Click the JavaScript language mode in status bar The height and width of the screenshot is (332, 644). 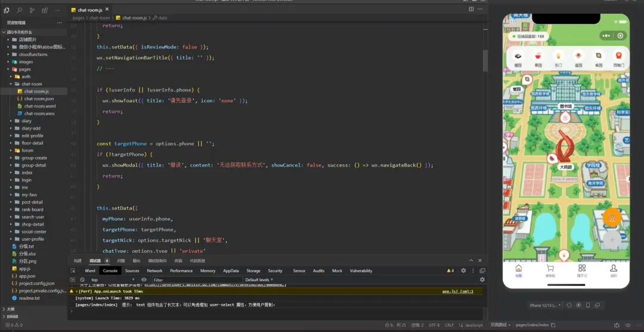pyautogui.click(x=473, y=325)
